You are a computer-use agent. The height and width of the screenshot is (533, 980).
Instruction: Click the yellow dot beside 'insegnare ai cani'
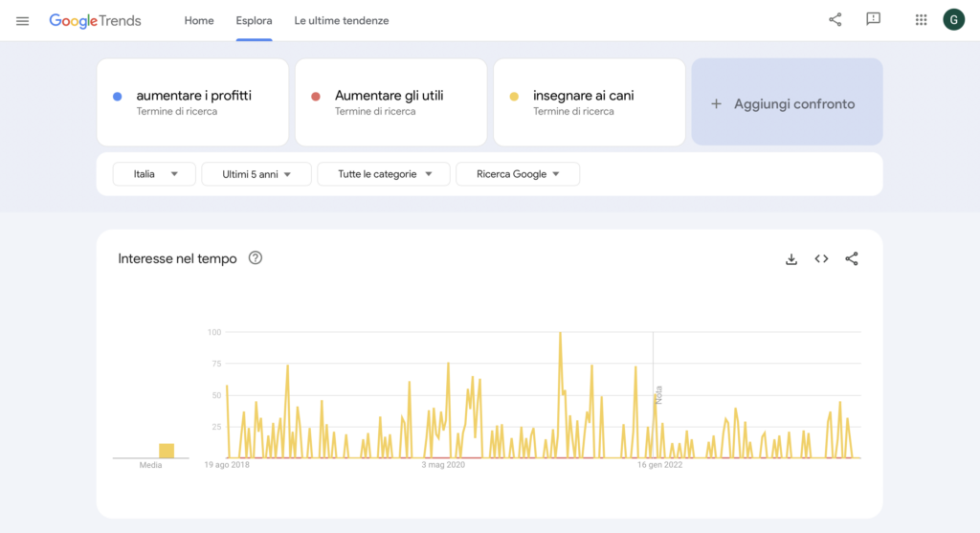(514, 96)
